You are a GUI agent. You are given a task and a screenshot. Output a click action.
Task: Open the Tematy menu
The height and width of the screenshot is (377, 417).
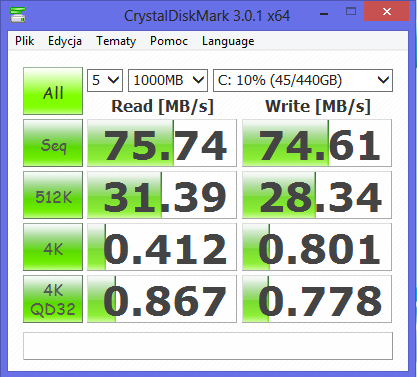[x=116, y=41]
